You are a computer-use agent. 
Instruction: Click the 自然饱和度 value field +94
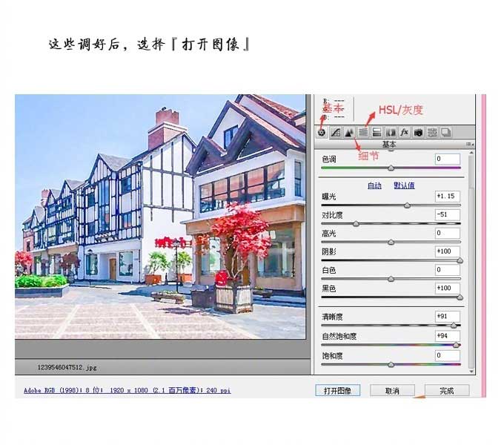tap(448, 336)
